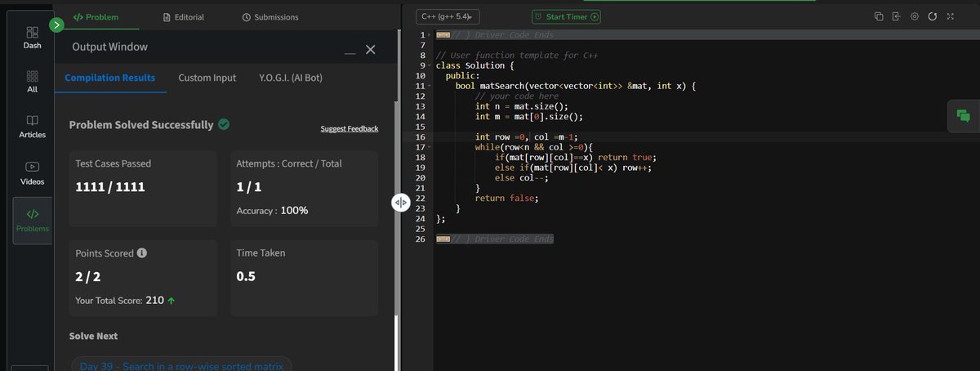The height and width of the screenshot is (371, 980).
Task: Click the import file icon in editor toolbar
Action: pyautogui.click(x=896, y=16)
